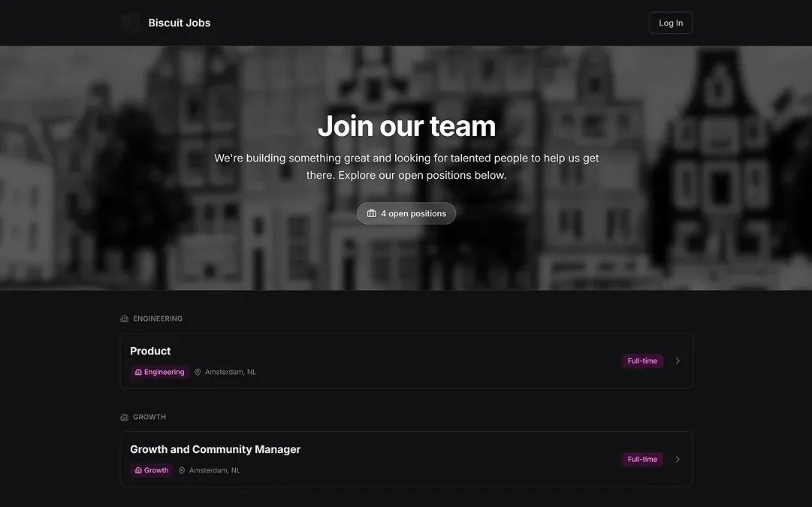Click the building icon beside GROWTH heading
Screen dimensions: 812x507
[123, 416]
